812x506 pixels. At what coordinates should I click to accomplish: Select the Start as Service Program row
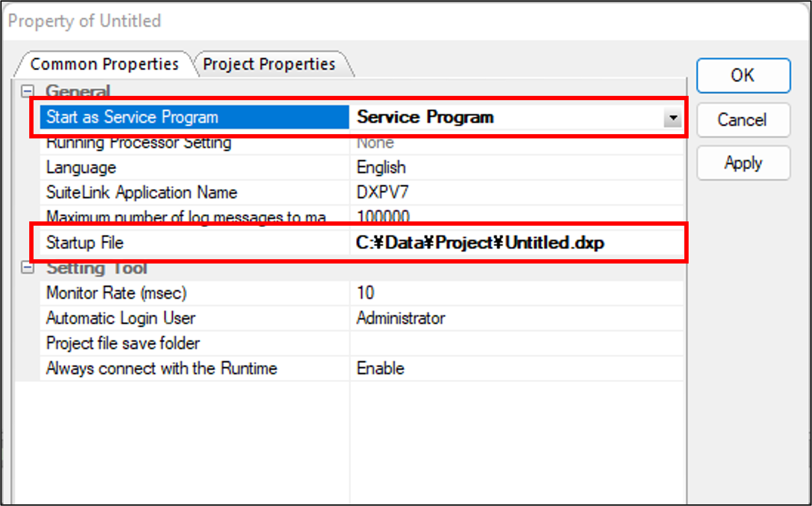pos(132,117)
